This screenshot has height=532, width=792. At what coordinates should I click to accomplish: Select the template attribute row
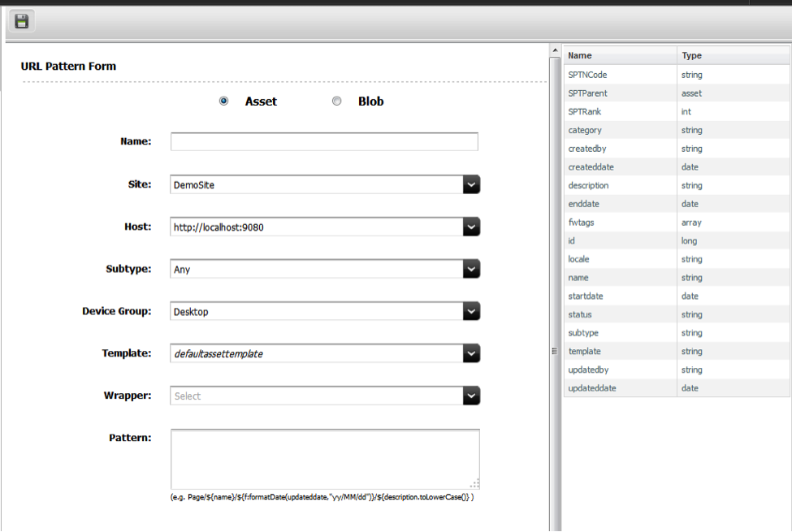677,352
